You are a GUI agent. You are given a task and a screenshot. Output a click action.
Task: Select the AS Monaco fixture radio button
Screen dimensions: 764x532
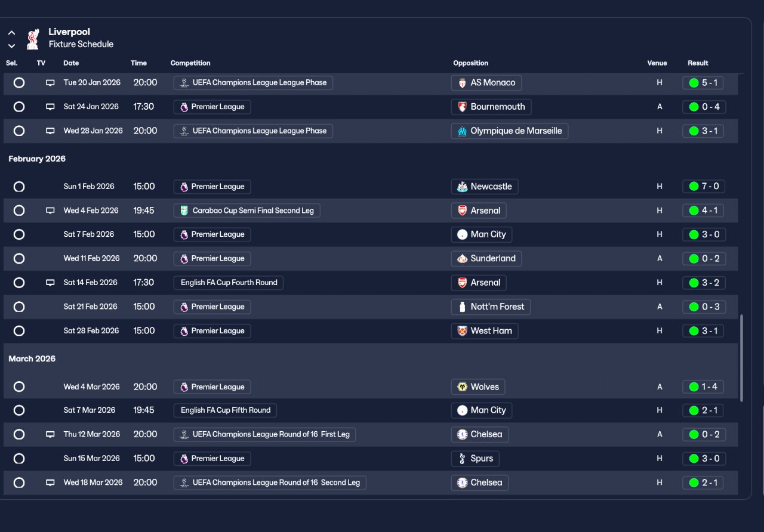[19, 83]
